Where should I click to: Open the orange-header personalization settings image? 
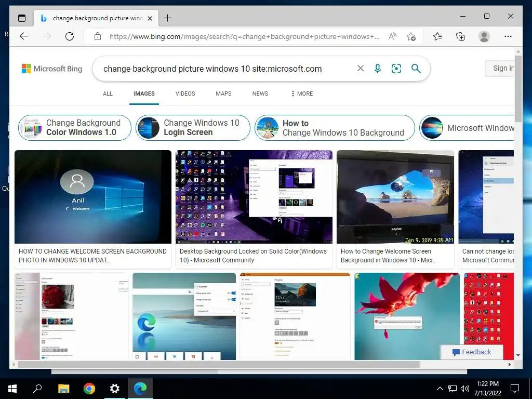click(x=295, y=316)
